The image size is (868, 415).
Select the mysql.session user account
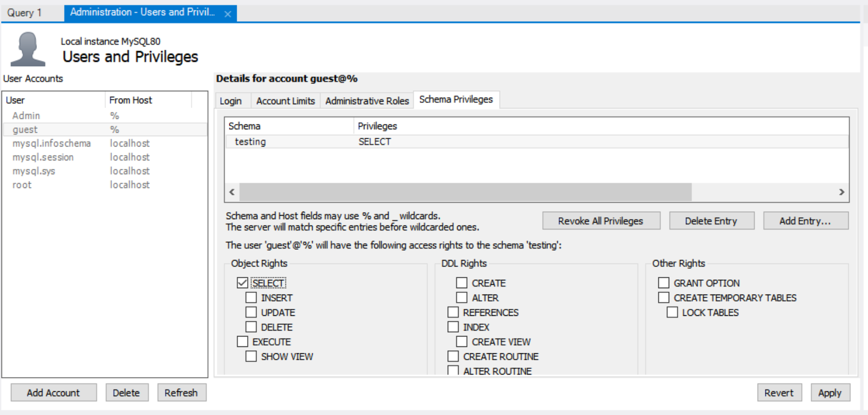point(105,157)
